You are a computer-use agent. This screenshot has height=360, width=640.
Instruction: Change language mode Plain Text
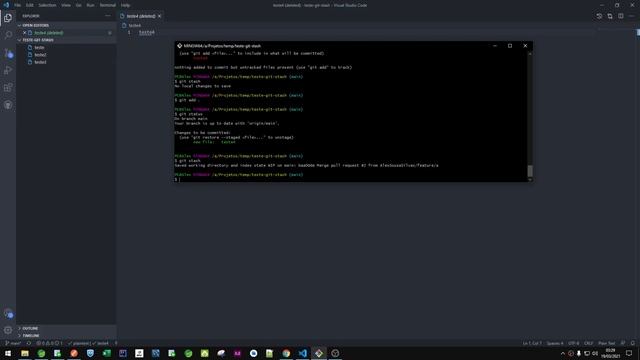607,343
